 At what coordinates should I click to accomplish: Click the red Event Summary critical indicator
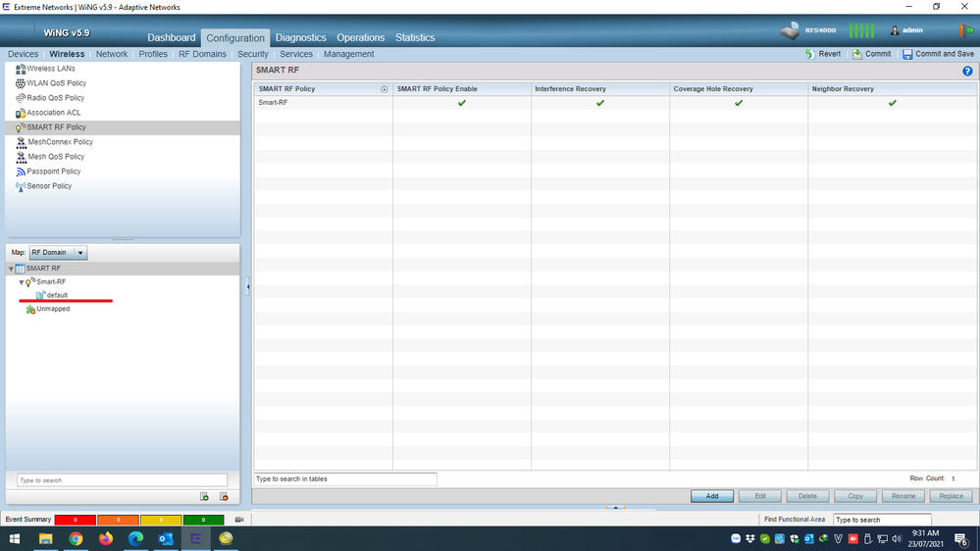pos(75,520)
